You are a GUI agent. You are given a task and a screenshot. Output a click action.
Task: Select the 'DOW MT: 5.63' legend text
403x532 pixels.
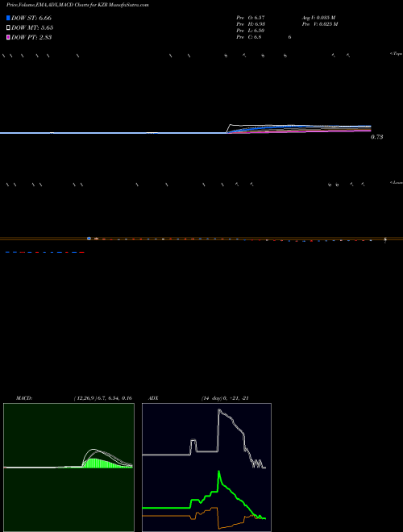(x=32, y=27)
